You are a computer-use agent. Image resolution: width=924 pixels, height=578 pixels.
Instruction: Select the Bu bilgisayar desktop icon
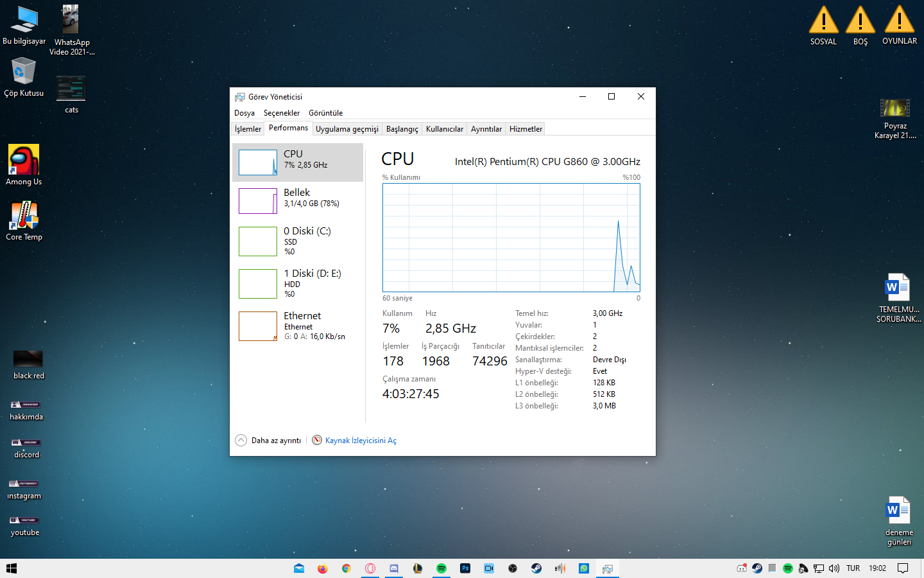pos(24,26)
